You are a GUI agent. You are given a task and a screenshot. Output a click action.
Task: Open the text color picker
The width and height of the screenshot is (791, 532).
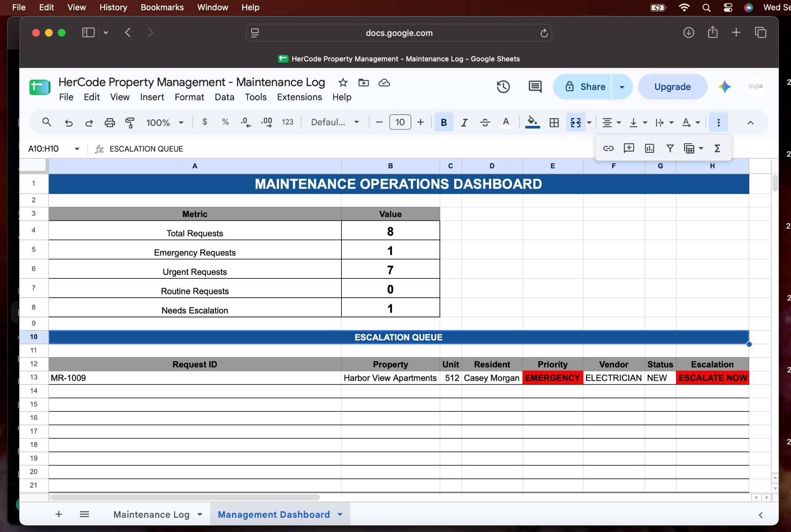506,122
